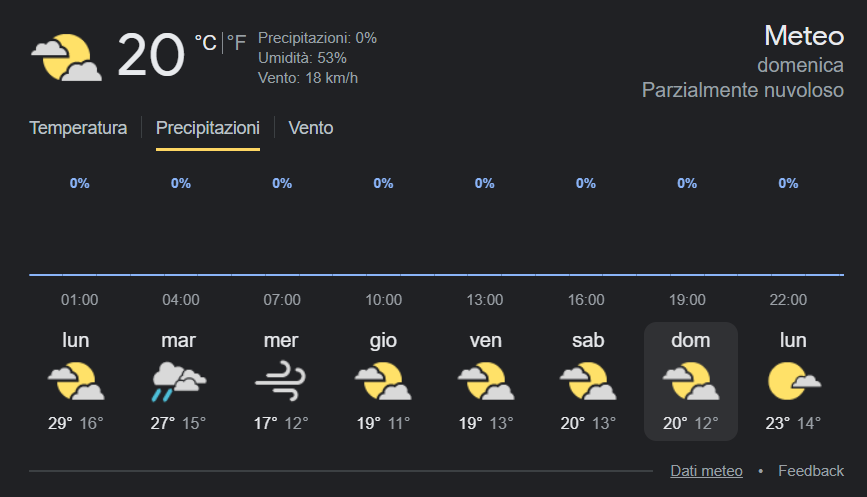Click the partly cloudy icon for Thursday (gio)

[x=383, y=382]
